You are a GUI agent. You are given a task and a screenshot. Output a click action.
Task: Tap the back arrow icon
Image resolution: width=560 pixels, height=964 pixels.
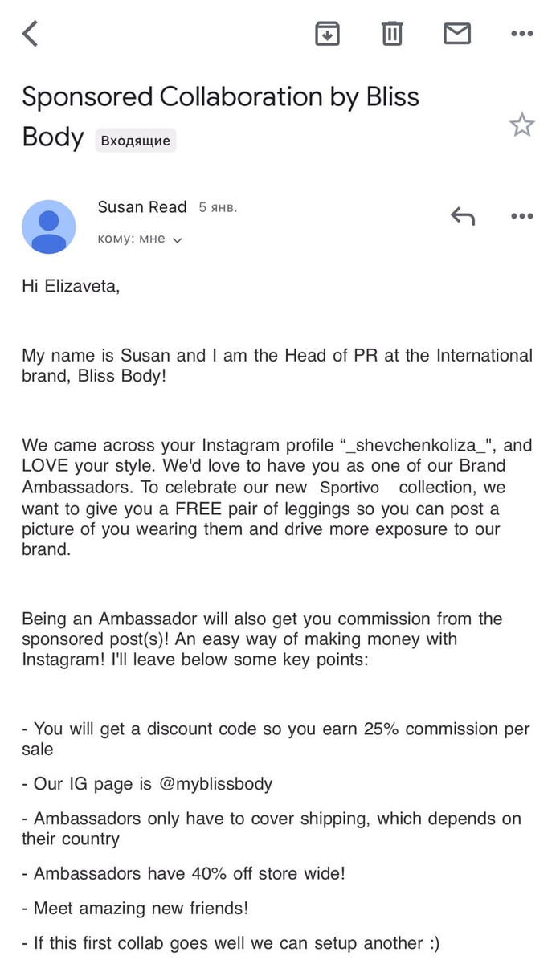pyautogui.click(x=30, y=34)
